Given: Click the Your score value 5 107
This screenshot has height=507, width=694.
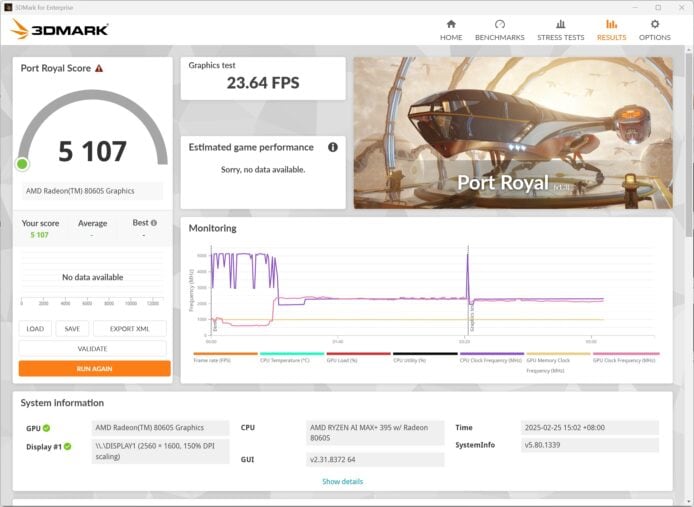Looking at the screenshot, I should click(39, 235).
